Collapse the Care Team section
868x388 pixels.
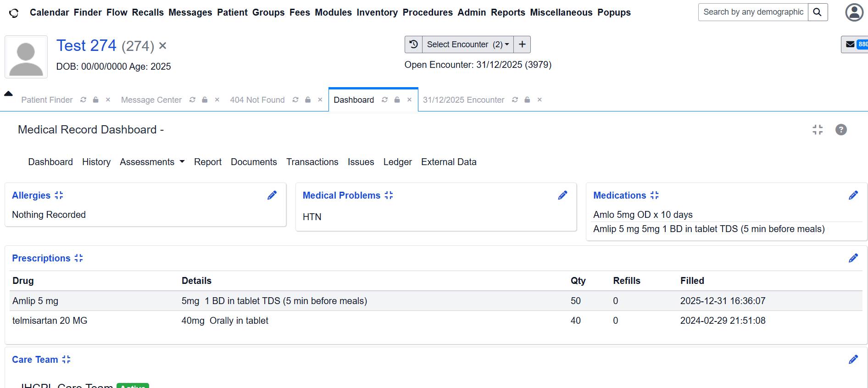coord(67,360)
